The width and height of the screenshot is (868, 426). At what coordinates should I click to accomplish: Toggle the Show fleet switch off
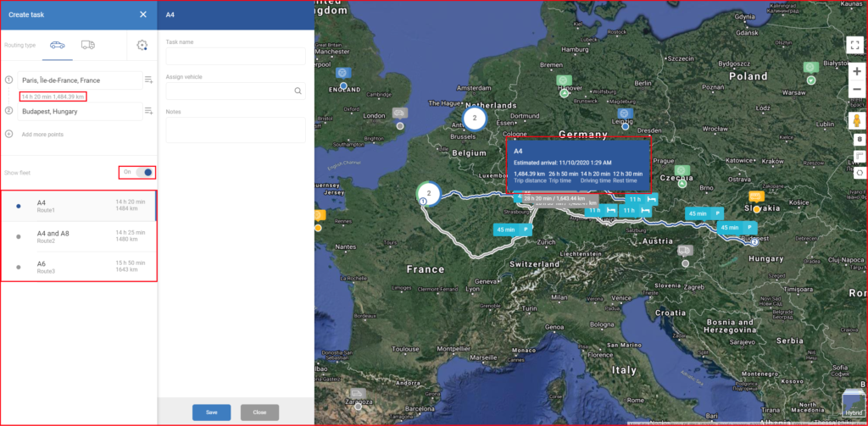coord(144,172)
